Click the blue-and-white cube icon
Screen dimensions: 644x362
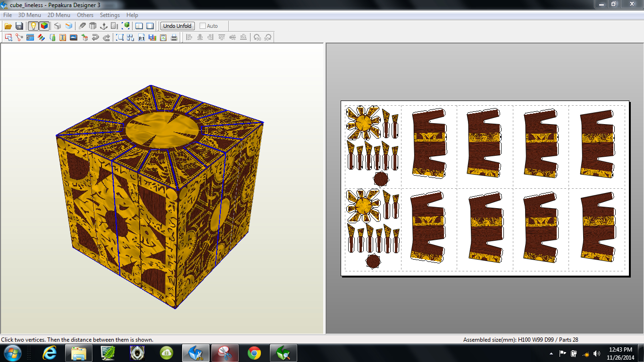[69, 26]
